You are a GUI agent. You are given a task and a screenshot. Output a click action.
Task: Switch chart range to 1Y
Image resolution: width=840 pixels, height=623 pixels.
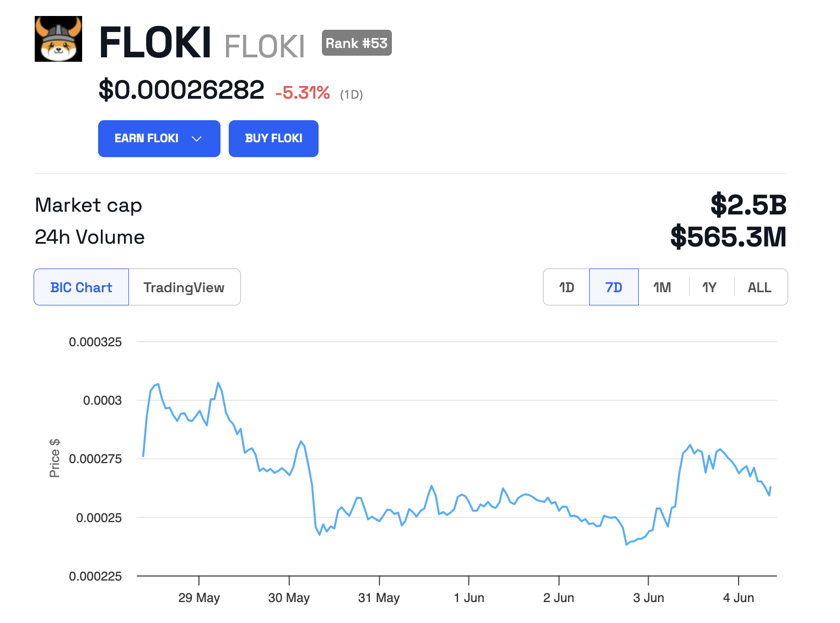(709, 287)
